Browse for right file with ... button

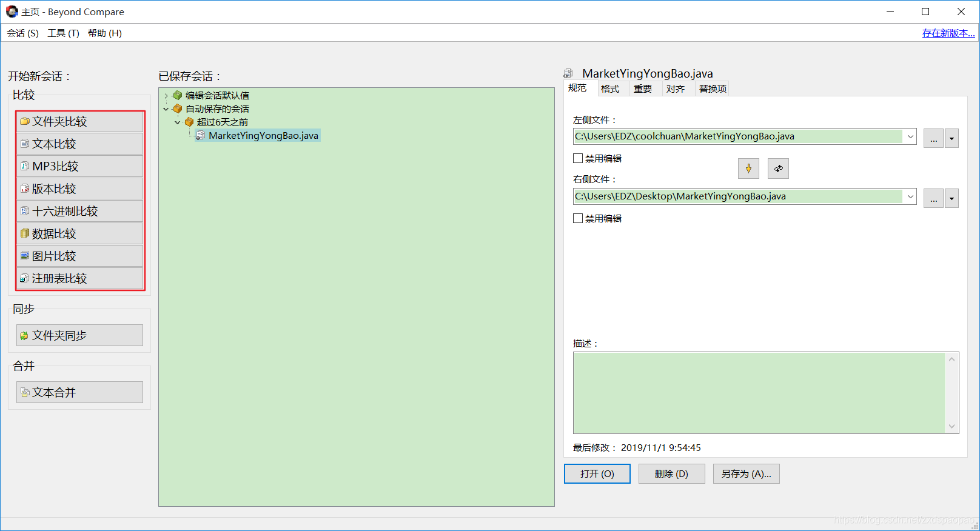point(933,198)
